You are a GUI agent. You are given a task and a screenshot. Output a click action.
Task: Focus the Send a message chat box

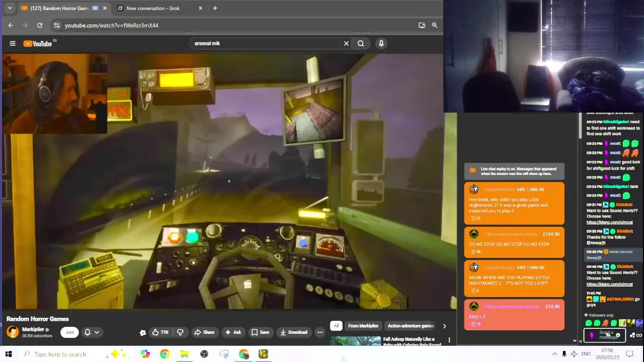click(x=606, y=335)
